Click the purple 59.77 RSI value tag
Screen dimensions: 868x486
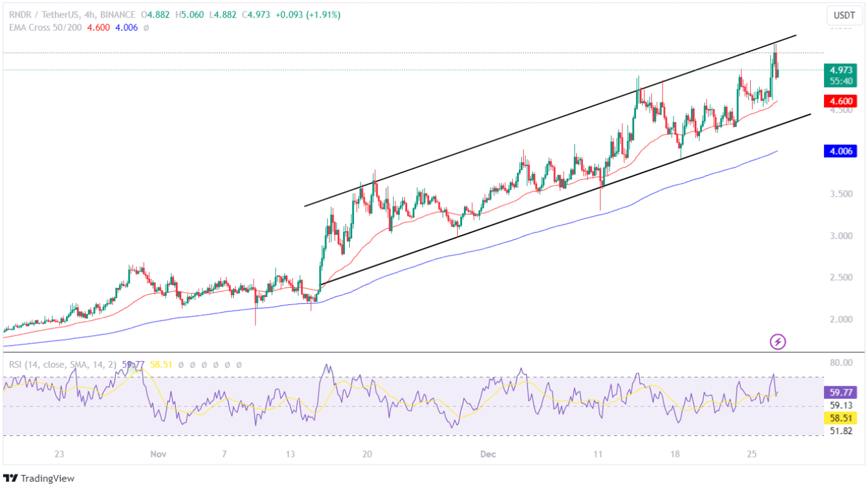(841, 392)
